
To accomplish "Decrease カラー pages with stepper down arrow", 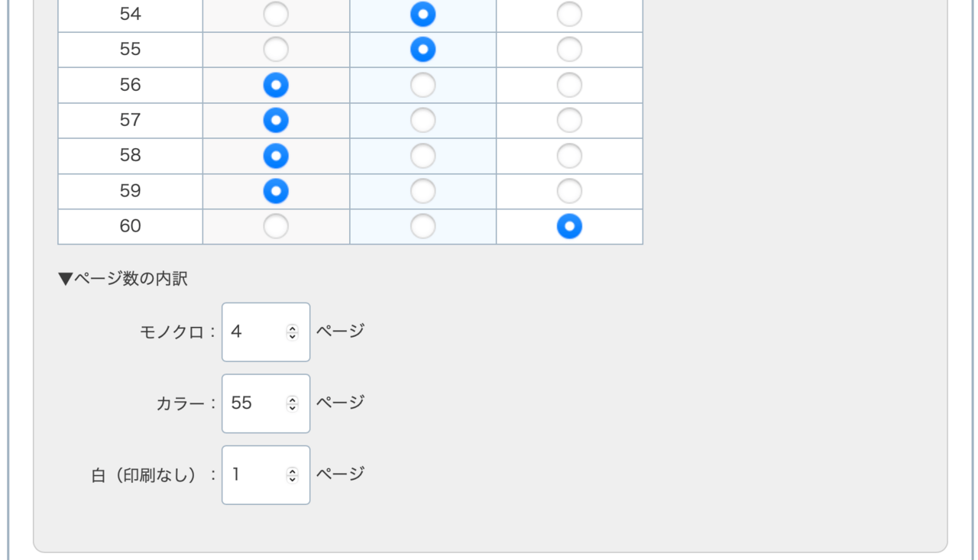I will 292,407.
